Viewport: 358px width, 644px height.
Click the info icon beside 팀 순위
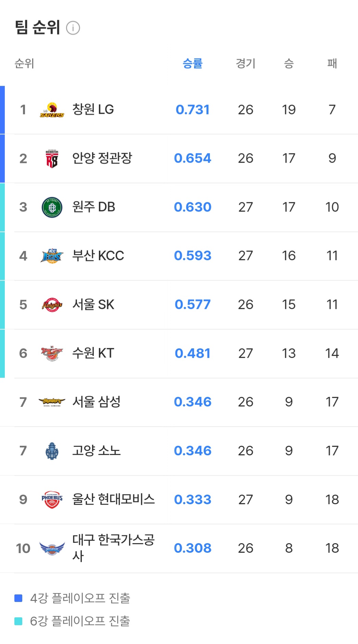pyautogui.click(x=73, y=28)
